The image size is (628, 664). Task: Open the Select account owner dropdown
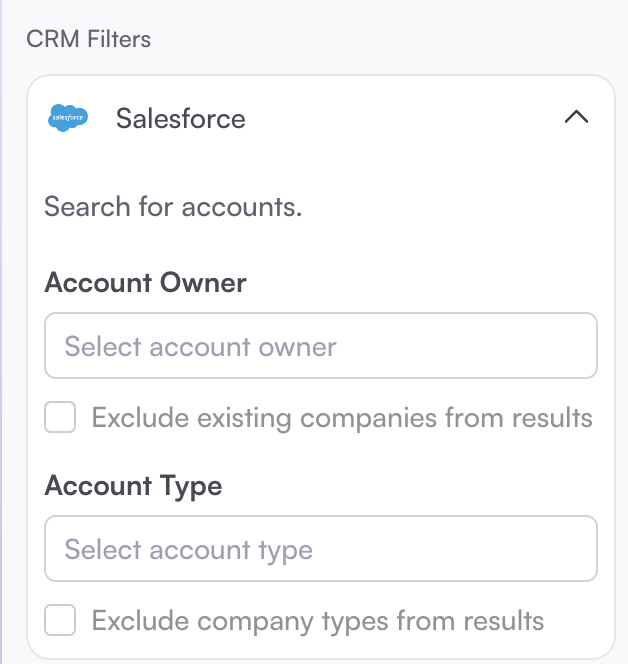click(320, 346)
